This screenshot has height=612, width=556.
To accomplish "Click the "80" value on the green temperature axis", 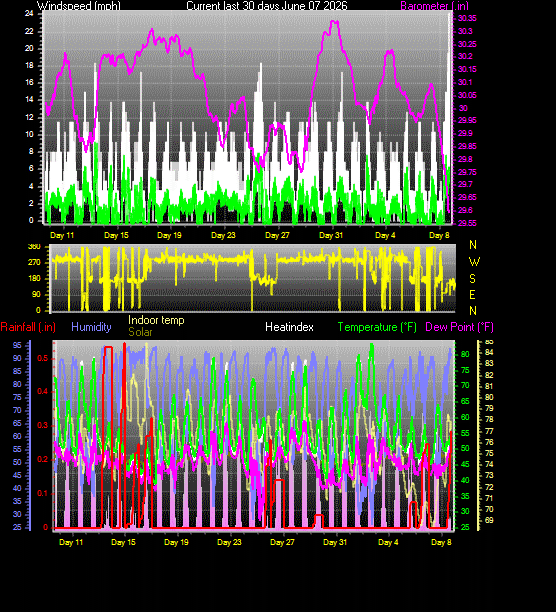I will click(x=465, y=354).
